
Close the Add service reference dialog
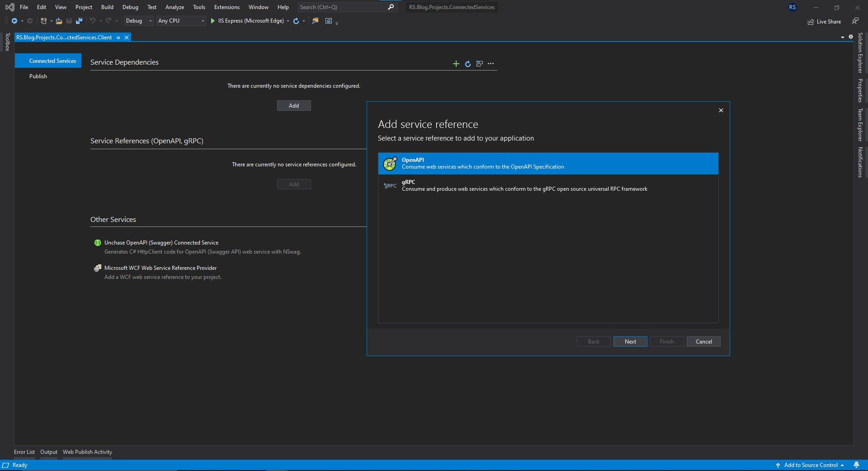tap(721, 110)
